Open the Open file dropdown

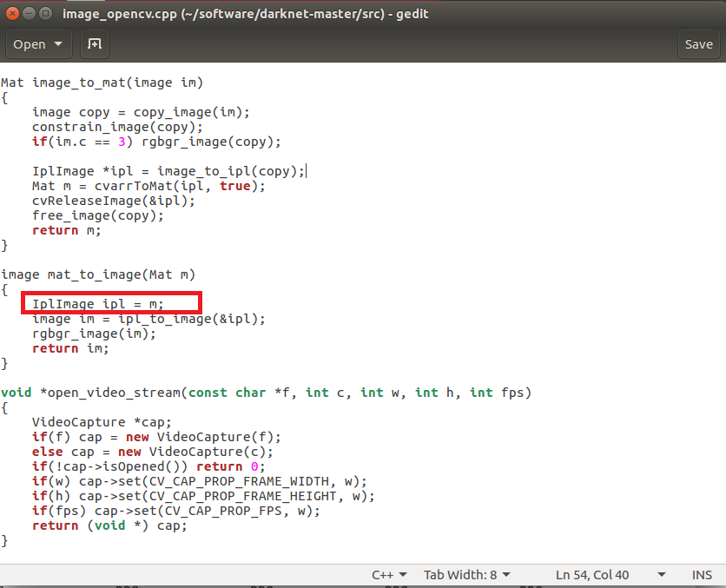[x=38, y=43]
